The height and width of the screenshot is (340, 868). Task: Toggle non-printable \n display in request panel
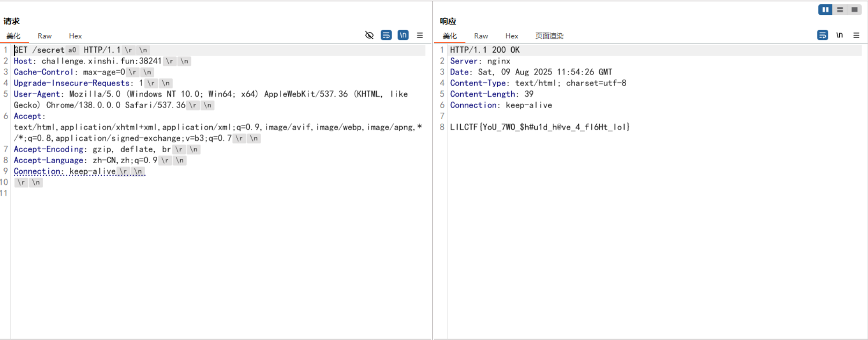(403, 35)
